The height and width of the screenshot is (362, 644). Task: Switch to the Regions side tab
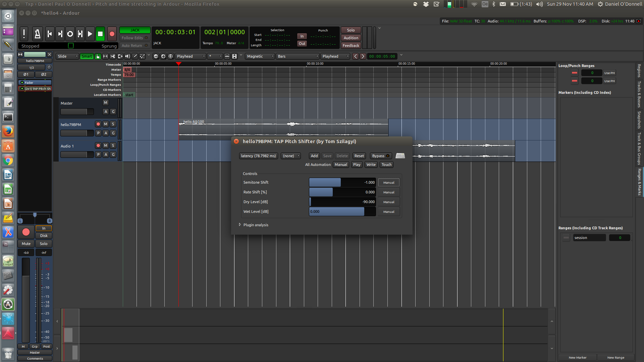coord(639,71)
